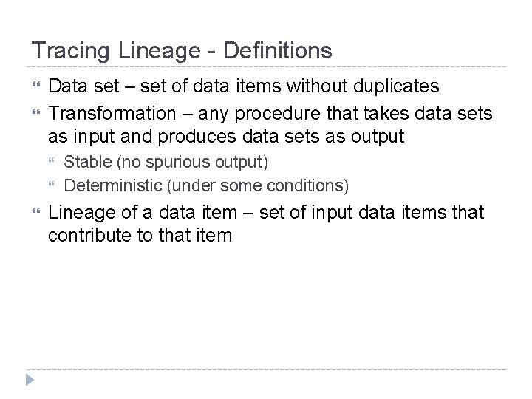The height and width of the screenshot is (399, 532).
Task: Click the line "contribute to that item"
Action: (x=138, y=235)
